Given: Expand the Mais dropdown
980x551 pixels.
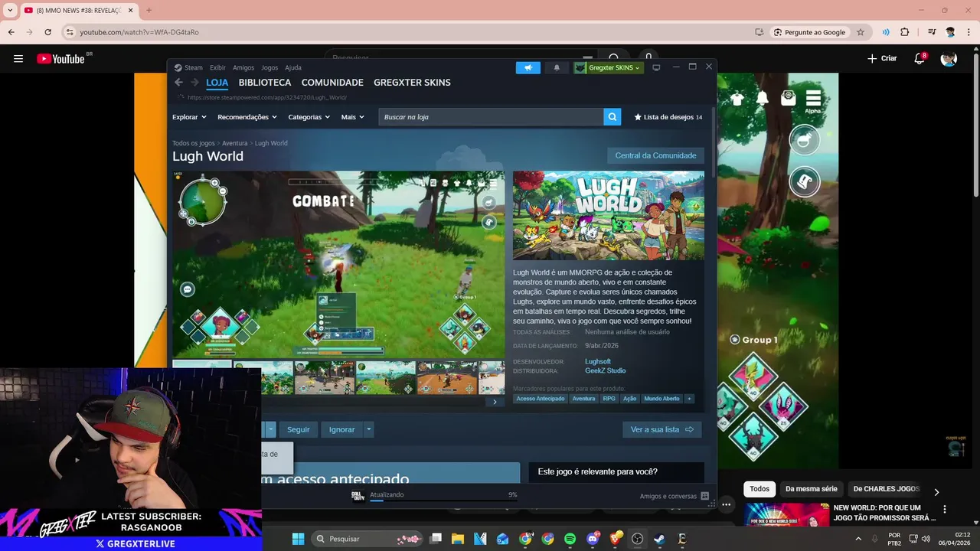Looking at the screenshot, I should pos(352,117).
